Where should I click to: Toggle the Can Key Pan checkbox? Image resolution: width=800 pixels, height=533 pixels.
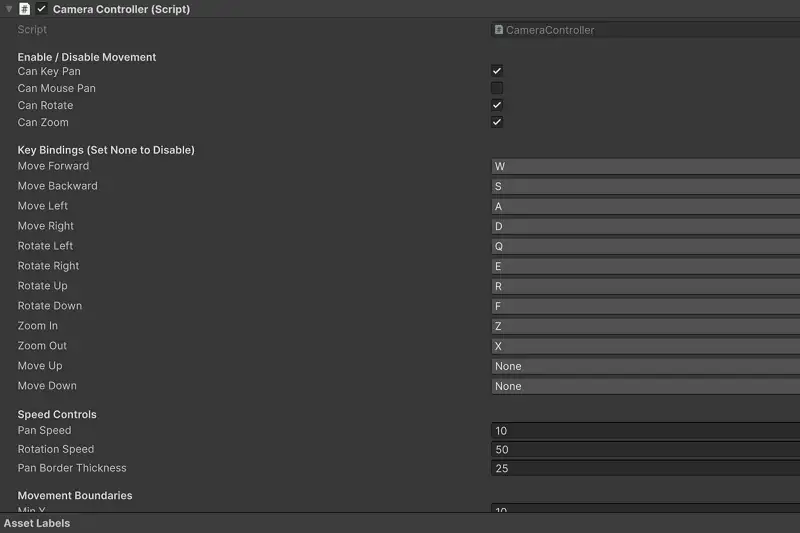[496, 71]
